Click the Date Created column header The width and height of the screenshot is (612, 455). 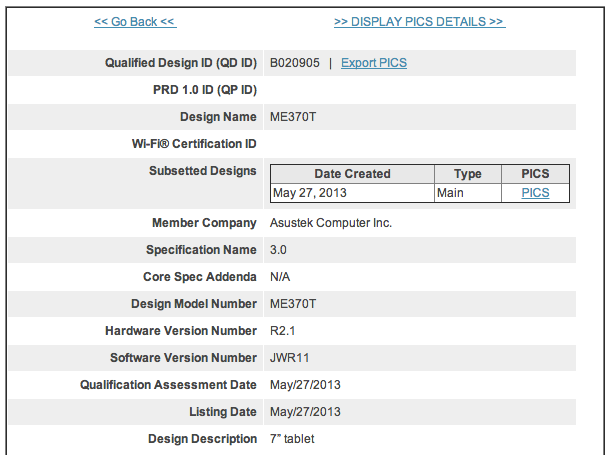click(352, 174)
